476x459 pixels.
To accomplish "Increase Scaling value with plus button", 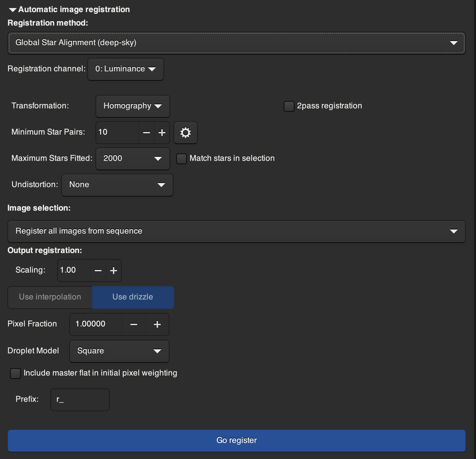I will (x=114, y=271).
